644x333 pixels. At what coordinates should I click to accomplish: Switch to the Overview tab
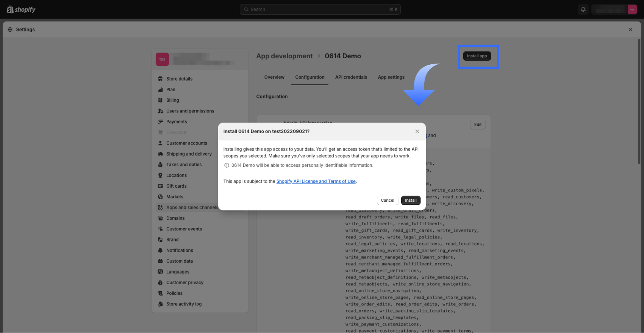point(274,77)
